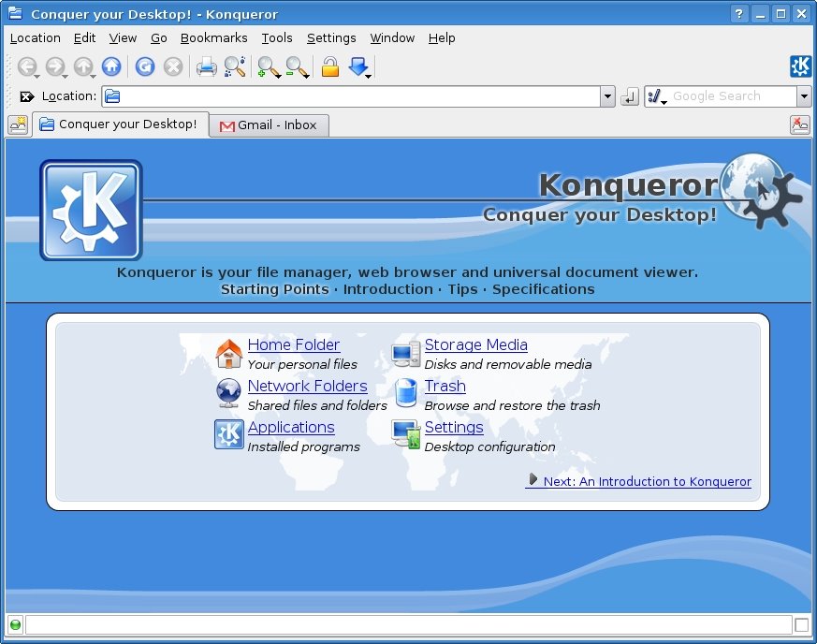Click the Forward navigation arrow
Viewport: 817px width, 644px height.
click(55, 66)
